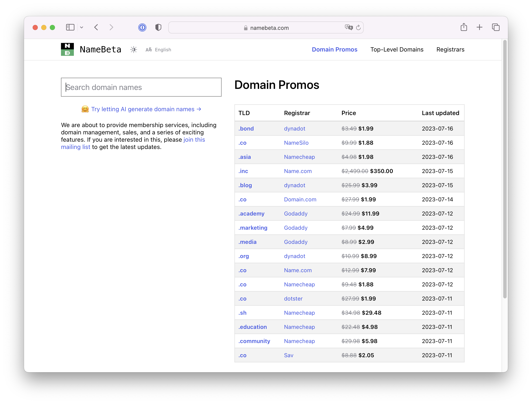Click Sav registrar link
This screenshot has width=532, height=404.
coord(289,355)
